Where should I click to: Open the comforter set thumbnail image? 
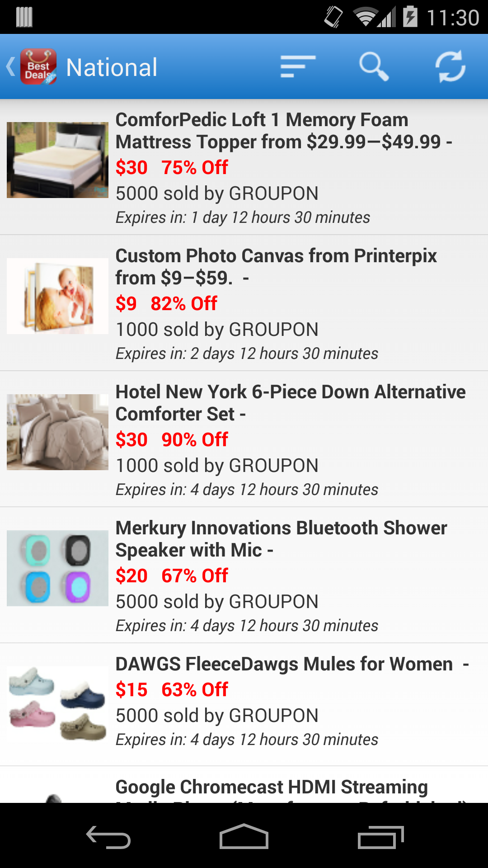point(57,432)
